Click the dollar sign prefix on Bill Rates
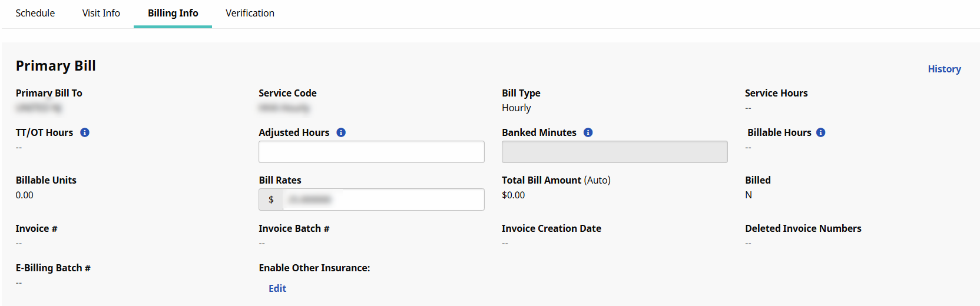Viewport: 980px width, 306px height. (x=271, y=199)
